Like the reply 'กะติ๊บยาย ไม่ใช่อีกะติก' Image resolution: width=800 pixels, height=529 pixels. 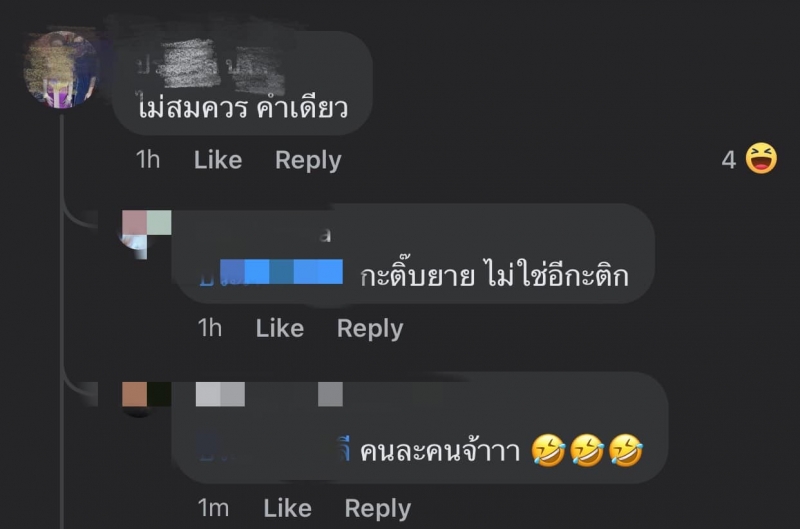[x=280, y=328]
